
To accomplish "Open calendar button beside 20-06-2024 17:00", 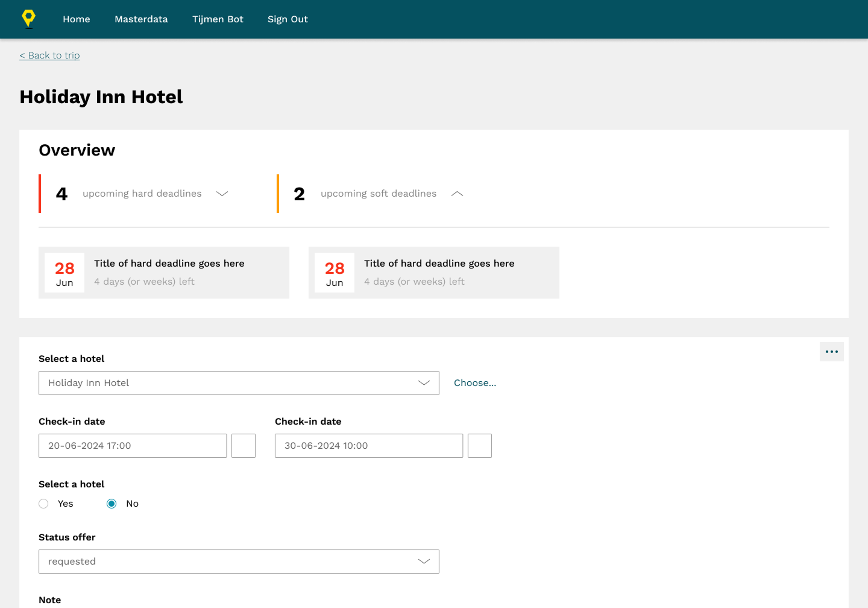I will 244,446.
